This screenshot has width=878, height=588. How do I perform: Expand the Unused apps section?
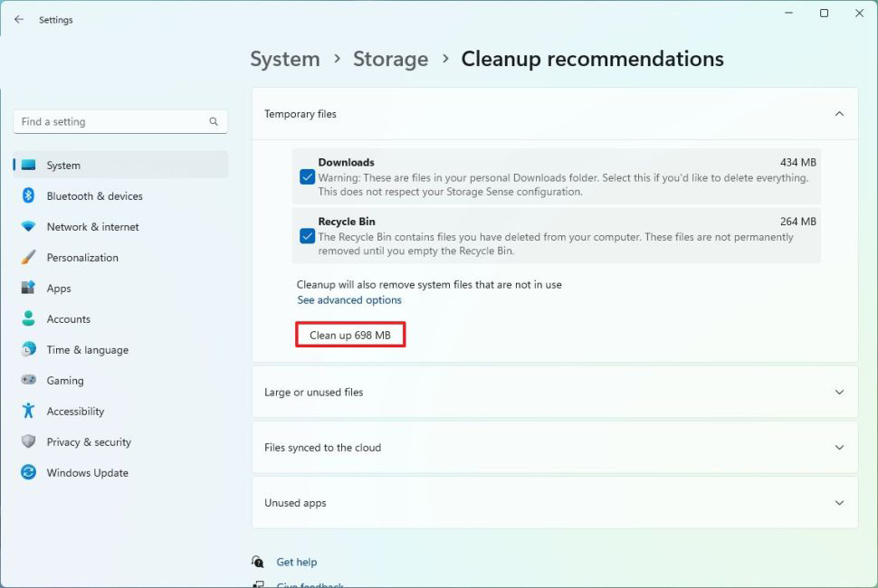[838, 503]
